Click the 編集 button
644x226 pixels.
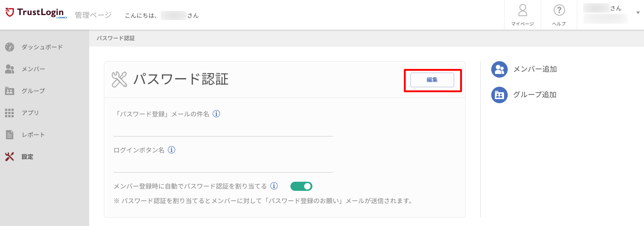[x=432, y=80]
